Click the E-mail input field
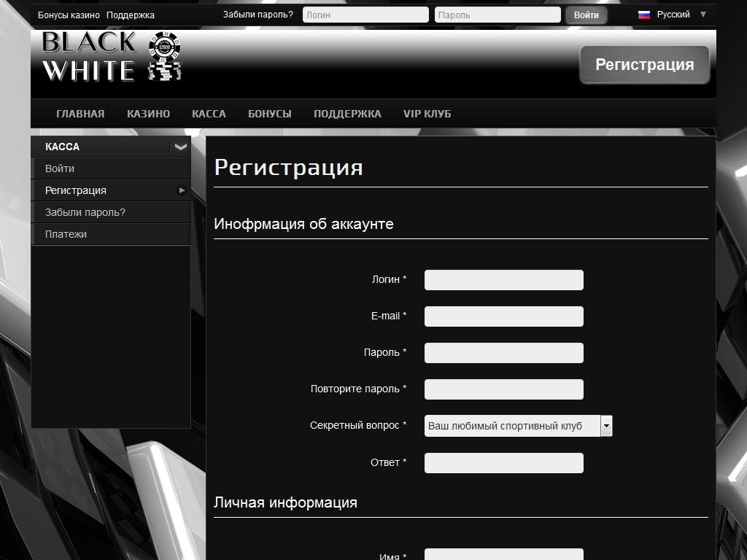The image size is (747, 560). (503, 316)
